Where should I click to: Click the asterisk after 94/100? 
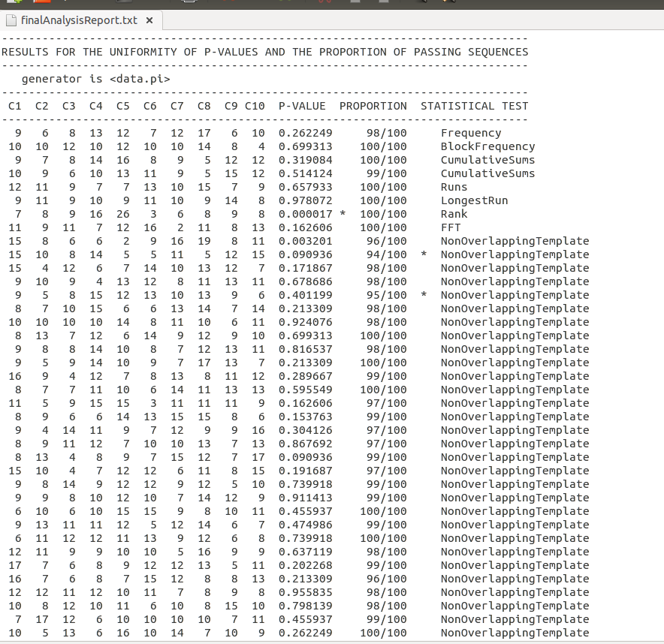424,254
